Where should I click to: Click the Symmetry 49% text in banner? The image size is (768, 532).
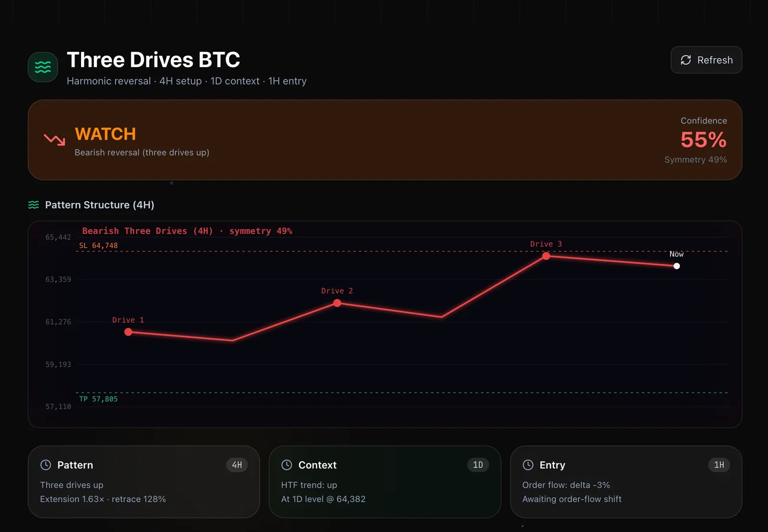coord(696,159)
